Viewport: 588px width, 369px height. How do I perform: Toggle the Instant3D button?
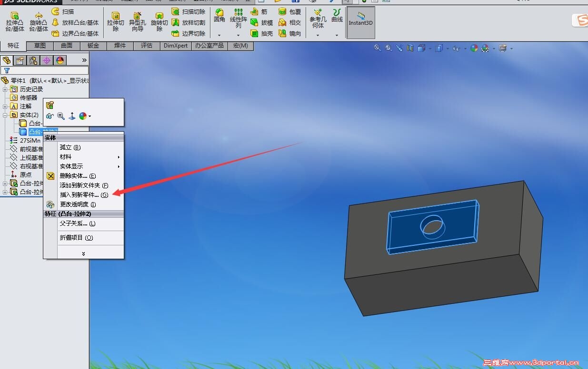coord(361,22)
